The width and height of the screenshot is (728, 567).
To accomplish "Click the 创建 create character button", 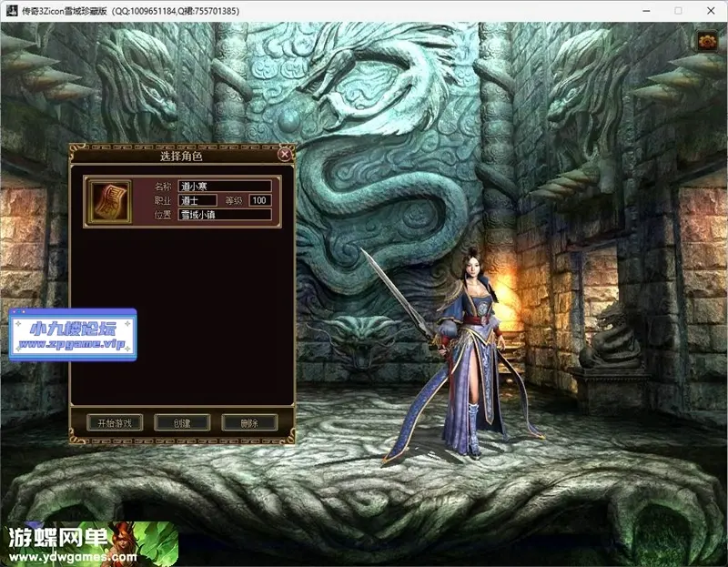I will (182, 423).
